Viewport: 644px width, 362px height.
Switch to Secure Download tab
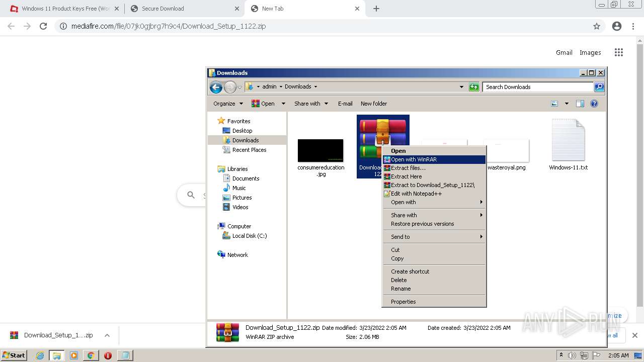184,9
